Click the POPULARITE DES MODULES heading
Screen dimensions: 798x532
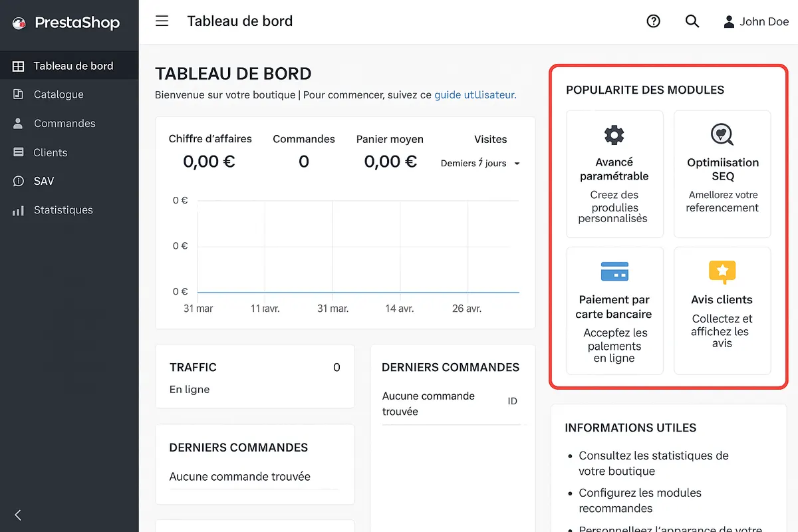(x=645, y=90)
